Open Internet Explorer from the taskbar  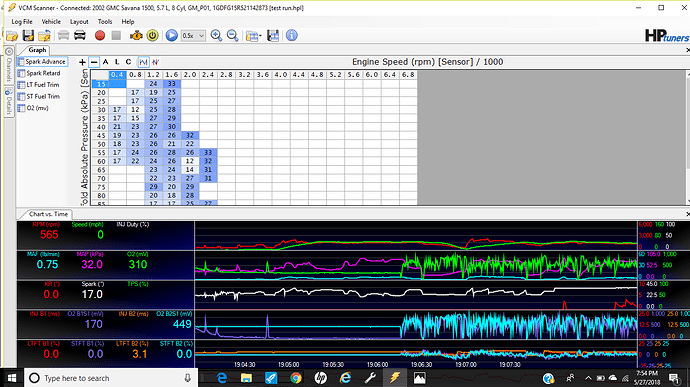(x=345, y=378)
